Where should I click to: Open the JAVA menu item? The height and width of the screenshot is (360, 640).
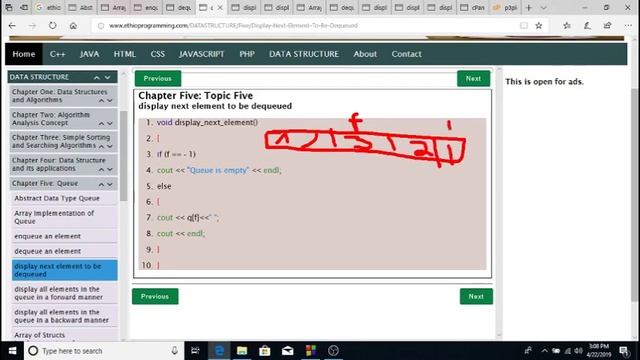click(89, 54)
